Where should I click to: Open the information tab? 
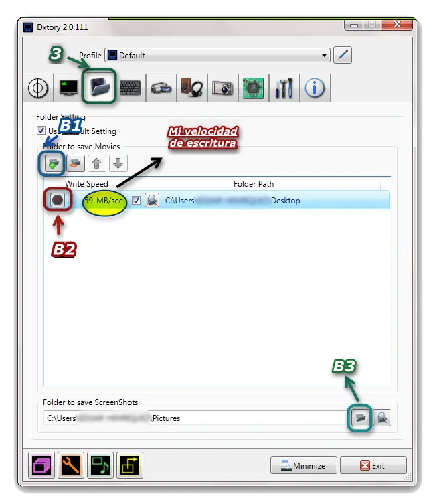(x=315, y=88)
